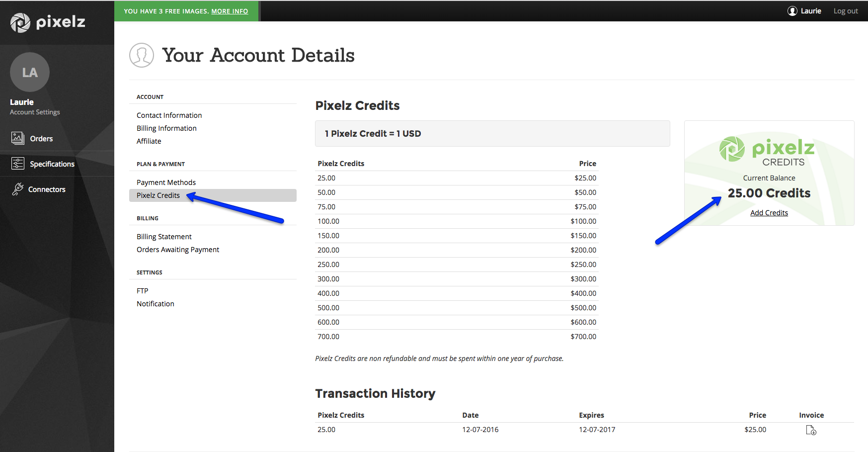
Task: Open Contact Information section
Action: (x=169, y=115)
